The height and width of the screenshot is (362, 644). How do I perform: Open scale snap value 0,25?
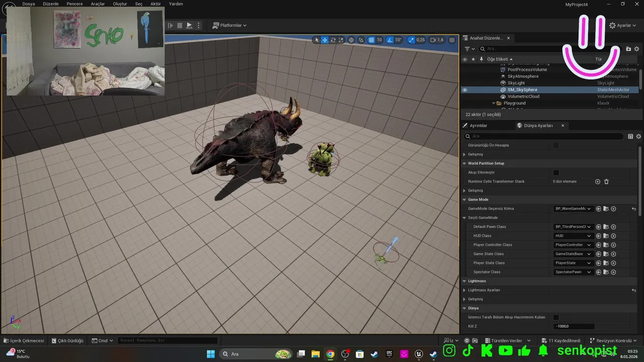click(421, 40)
